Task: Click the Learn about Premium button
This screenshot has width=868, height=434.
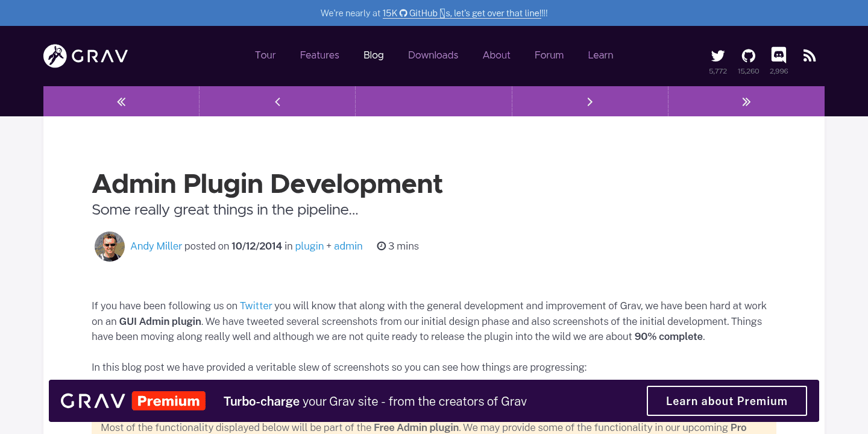Action: point(726,400)
